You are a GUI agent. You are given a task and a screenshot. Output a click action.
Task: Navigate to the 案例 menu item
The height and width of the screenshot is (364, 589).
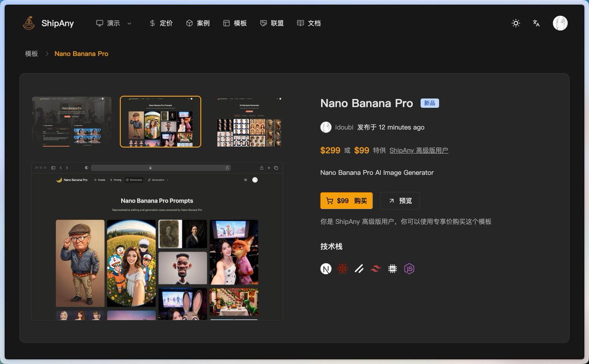[x=198, y=23]
